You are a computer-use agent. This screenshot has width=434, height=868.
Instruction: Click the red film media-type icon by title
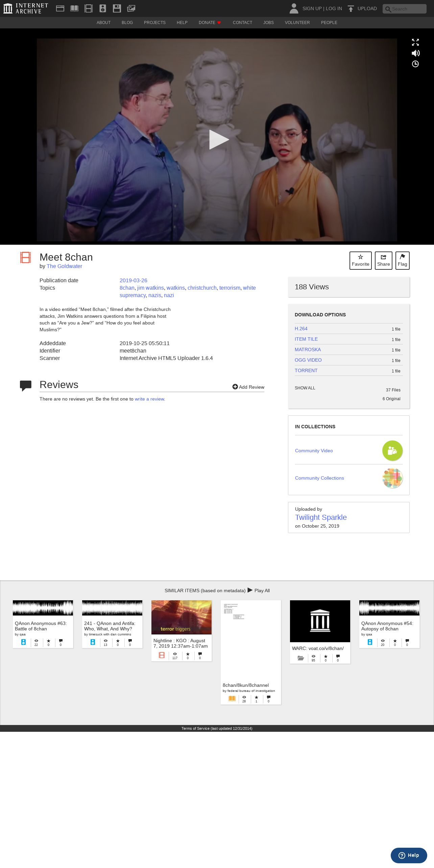[x=25, y=258]
